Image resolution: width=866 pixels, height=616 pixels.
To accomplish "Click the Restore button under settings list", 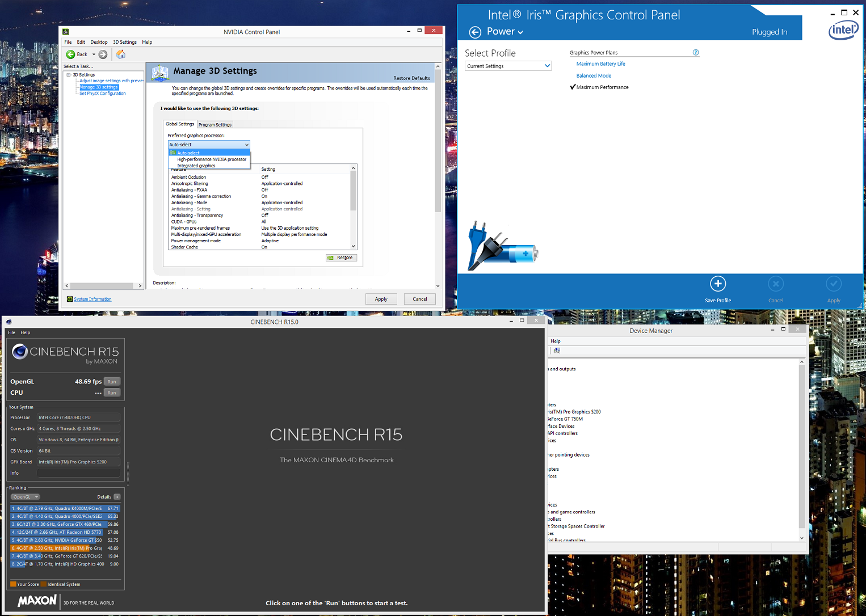I will pos(341,258).
